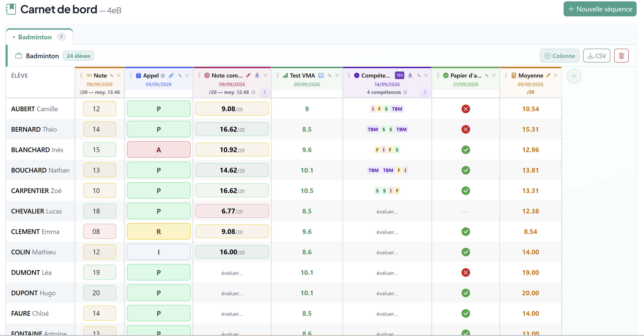Toggle AUBERT Camille's red cross in Papier d'a...
Screen dimensions: 644x336
(x=465, y=109)
